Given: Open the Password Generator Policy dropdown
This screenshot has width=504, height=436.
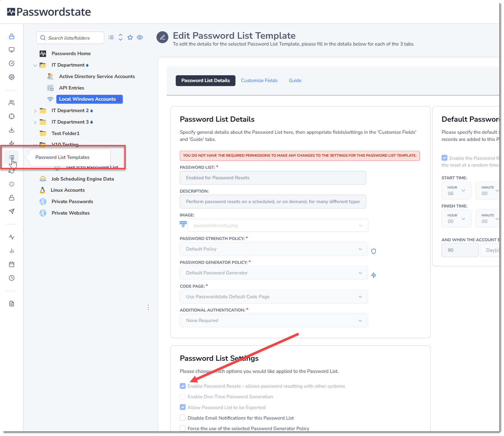Looking at the screenshot, I should coord(274,273).
